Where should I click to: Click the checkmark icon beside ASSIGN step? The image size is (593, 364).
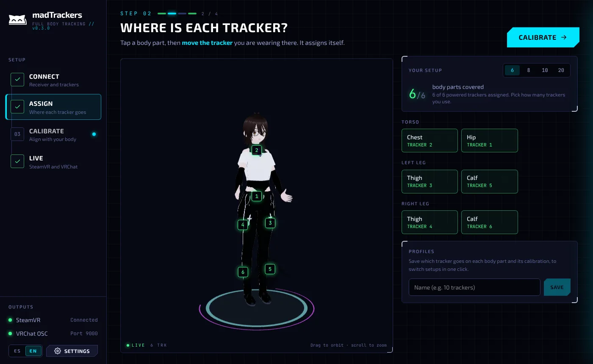coord(17,107)
